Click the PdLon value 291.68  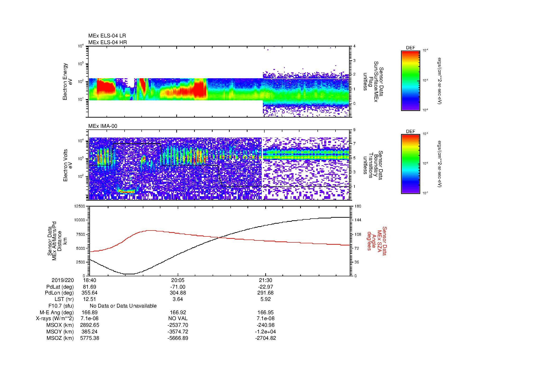coord(266,293)
